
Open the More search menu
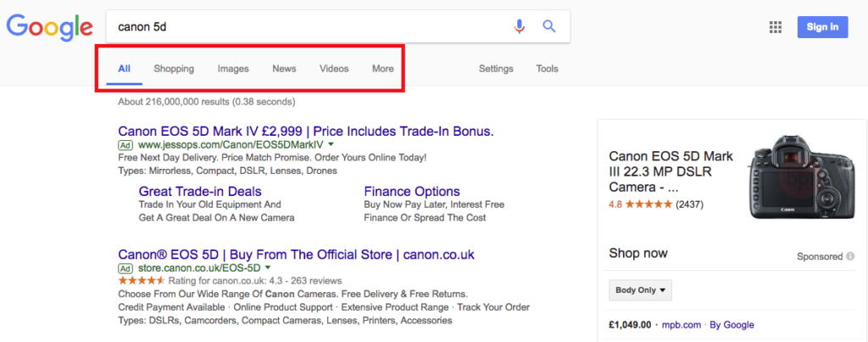coord(383,69)
